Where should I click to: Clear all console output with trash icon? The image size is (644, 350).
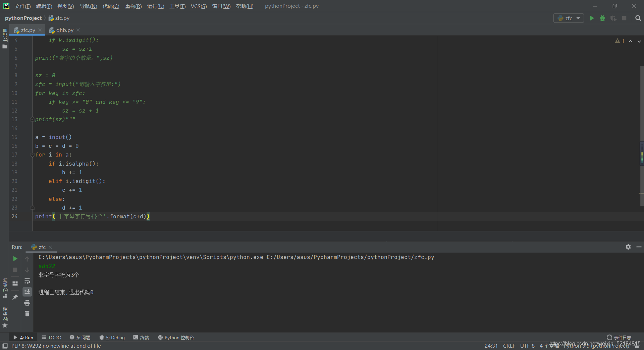point(27,313)
